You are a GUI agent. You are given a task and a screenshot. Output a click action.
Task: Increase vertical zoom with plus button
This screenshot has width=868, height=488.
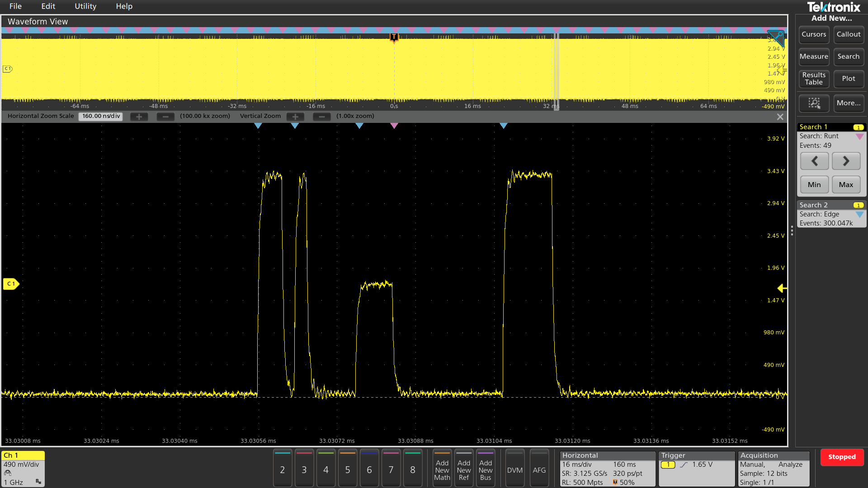pyautogui.click(x=295, y=117)
